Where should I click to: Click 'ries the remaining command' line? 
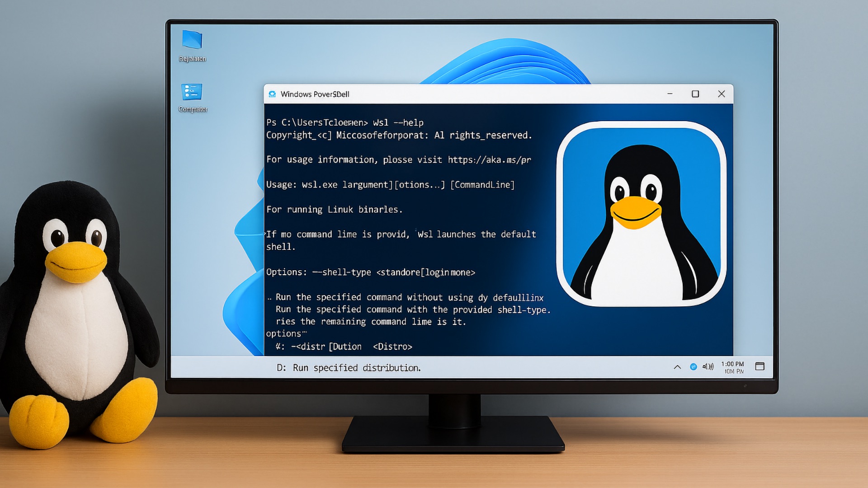coord(371,322)
